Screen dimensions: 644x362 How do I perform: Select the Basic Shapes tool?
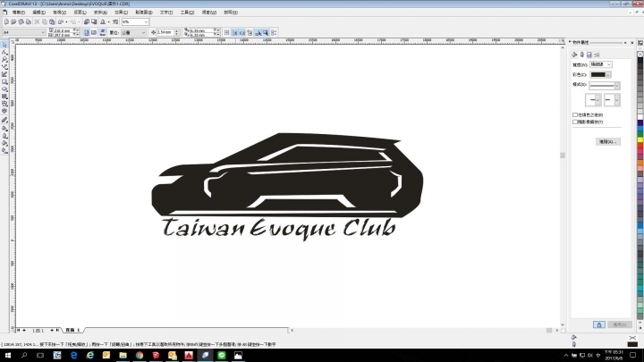pos(4,104)
